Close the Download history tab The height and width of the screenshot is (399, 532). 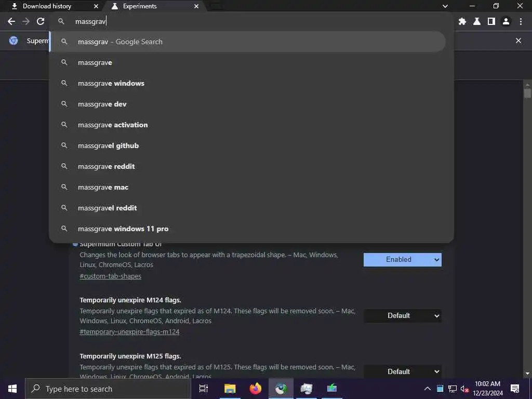96,6
